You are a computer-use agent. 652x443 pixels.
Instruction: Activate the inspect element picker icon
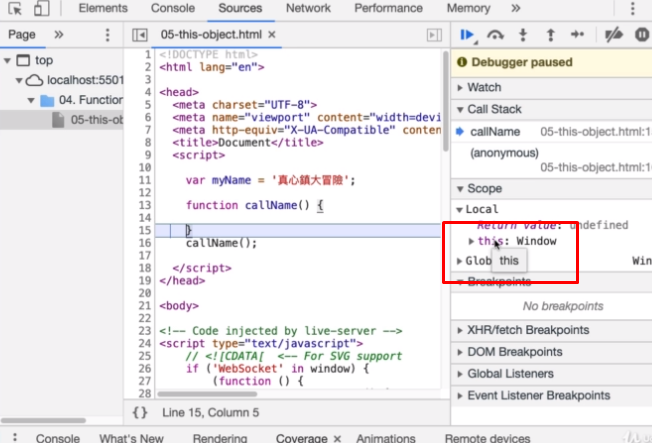pos(15,8)
